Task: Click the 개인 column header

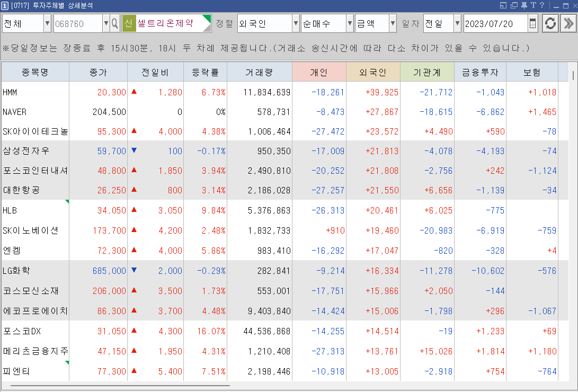Action: pyautogui.click(x=319, y=72)
